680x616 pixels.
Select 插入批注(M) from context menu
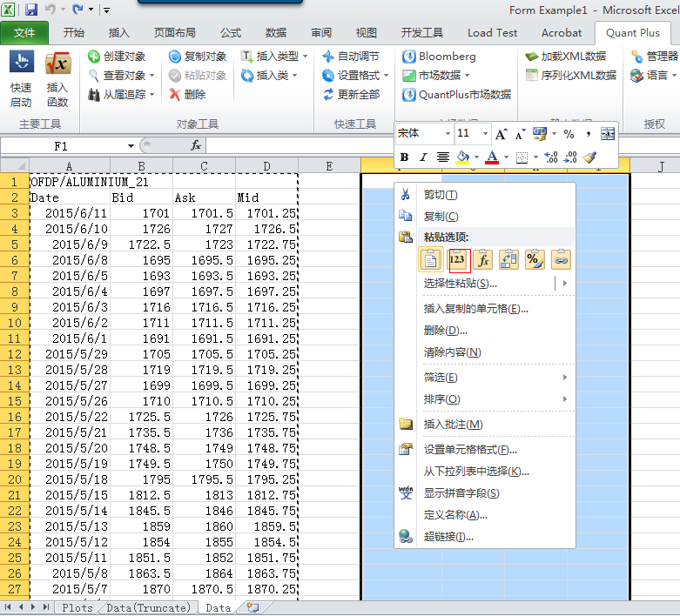486,425
